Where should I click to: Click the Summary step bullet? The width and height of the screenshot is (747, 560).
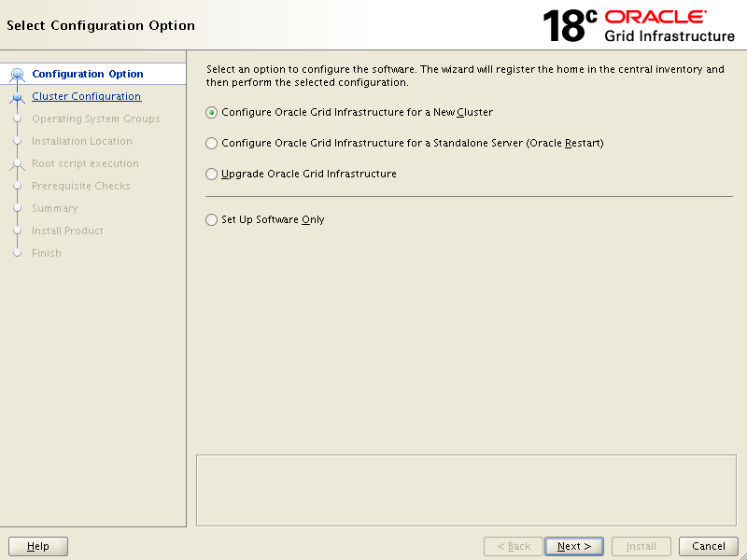click(18, 208)
